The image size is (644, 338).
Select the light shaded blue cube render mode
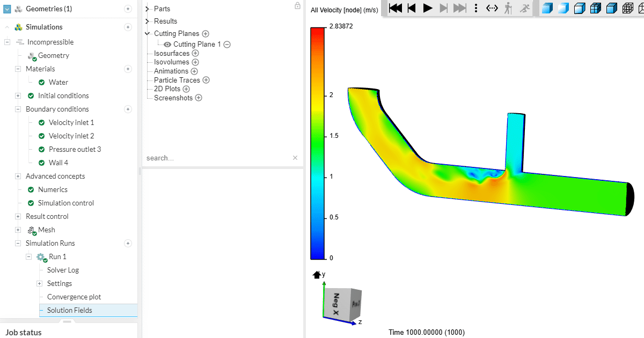(563, 8)
